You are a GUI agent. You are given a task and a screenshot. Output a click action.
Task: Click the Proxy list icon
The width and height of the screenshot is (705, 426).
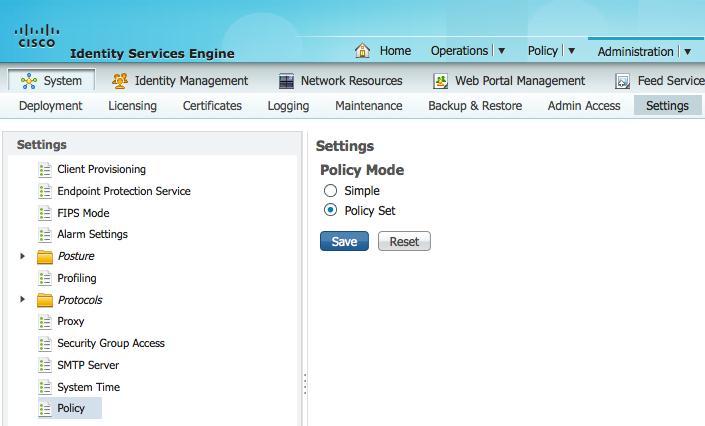click(x=45, y=322)
